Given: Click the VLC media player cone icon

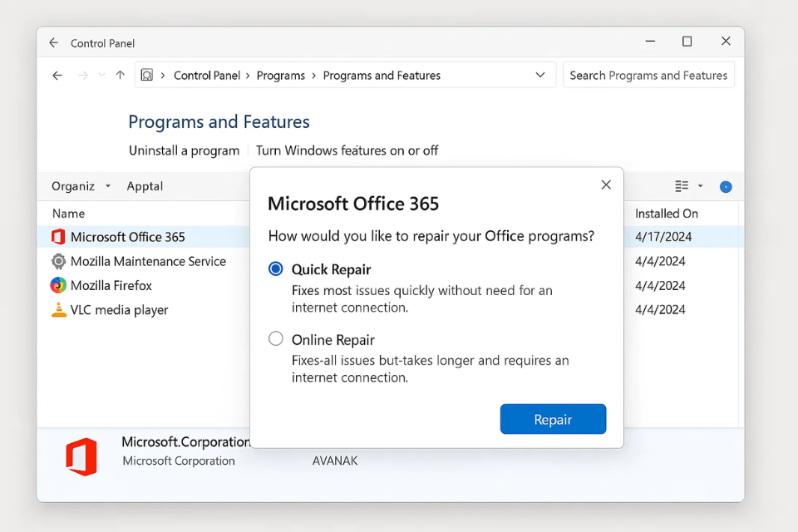Looking at the screenshot, I should coord(57,309).
